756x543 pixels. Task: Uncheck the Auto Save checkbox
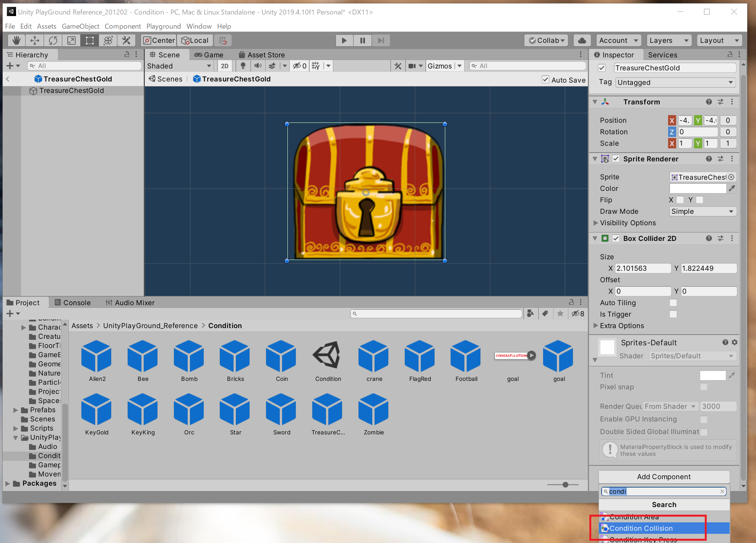pos(545,80)
